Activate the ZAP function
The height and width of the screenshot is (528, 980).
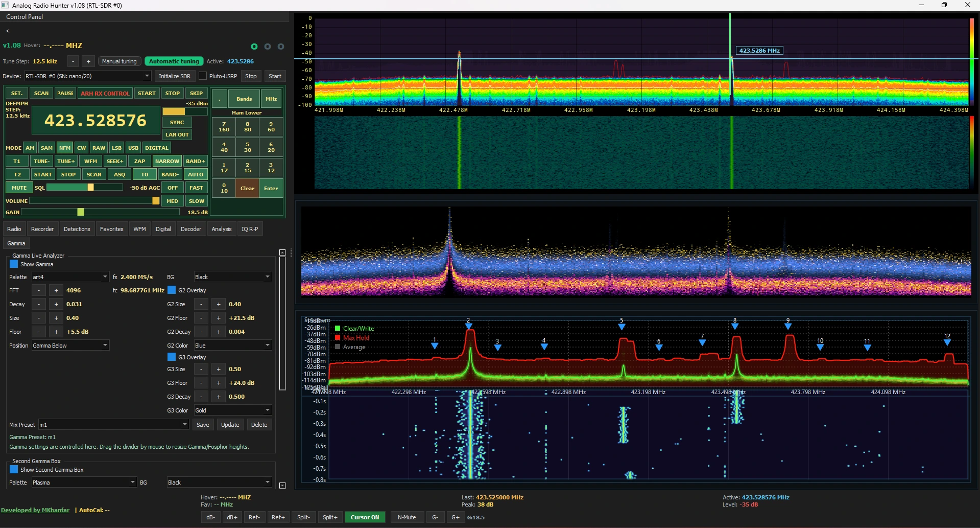[x=139, y=161]
